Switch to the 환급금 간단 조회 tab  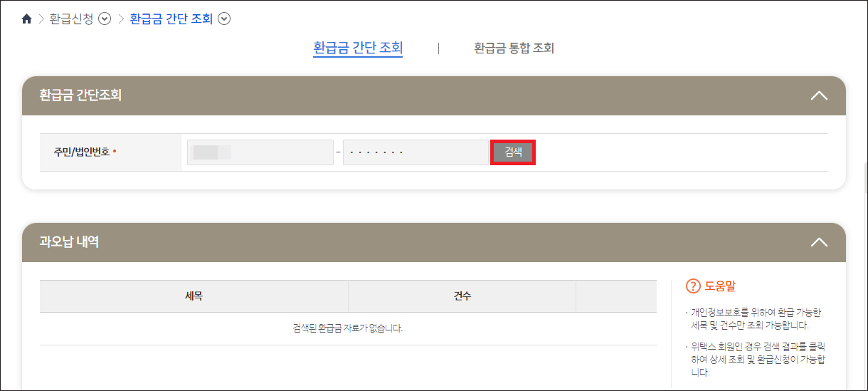coord(358,48)
